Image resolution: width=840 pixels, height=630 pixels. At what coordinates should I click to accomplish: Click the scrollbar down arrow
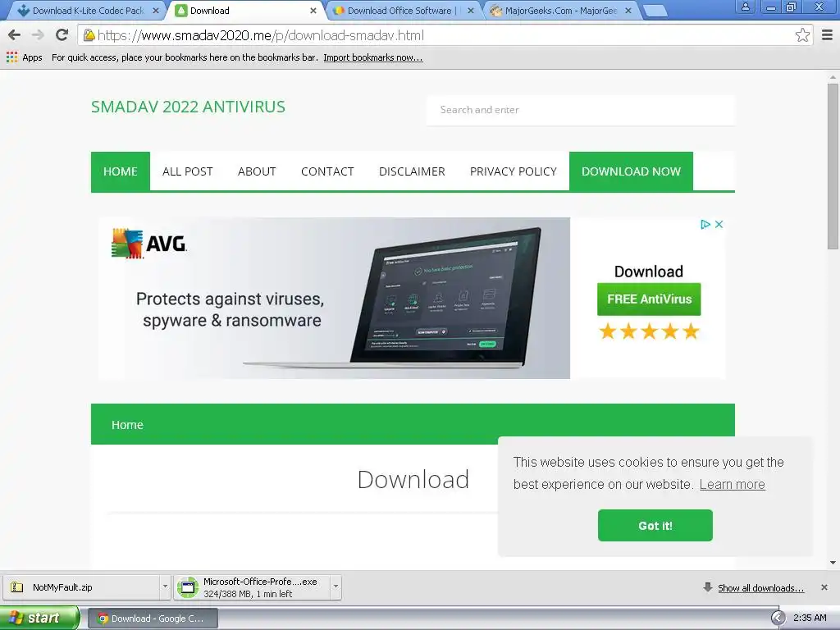tap(832, 563)
